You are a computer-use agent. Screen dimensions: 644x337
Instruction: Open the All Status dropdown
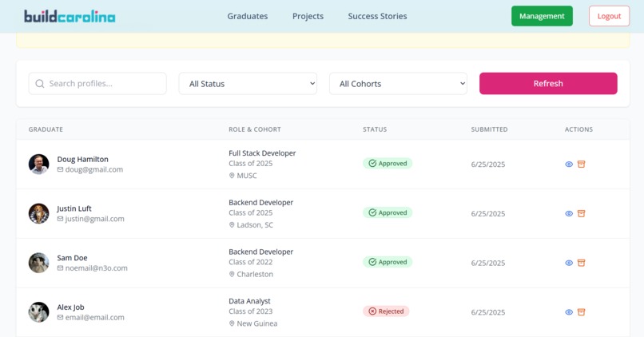248,84
